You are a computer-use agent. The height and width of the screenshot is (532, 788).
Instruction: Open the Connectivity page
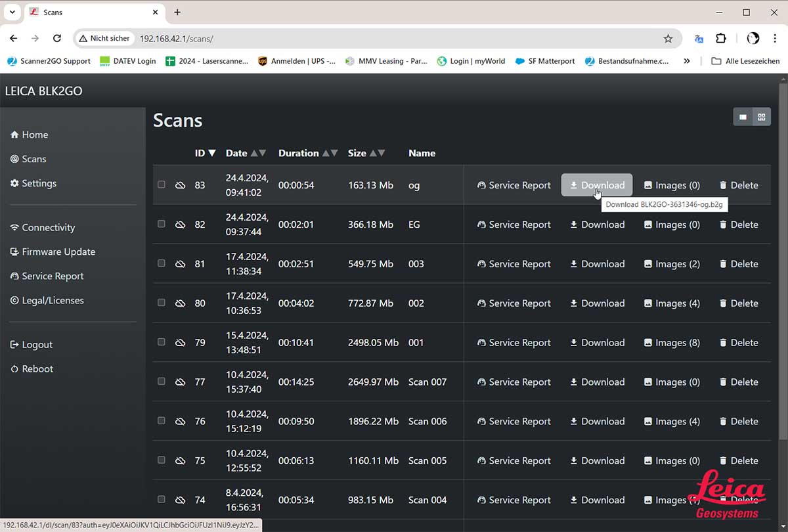click(x=43, y=227)
